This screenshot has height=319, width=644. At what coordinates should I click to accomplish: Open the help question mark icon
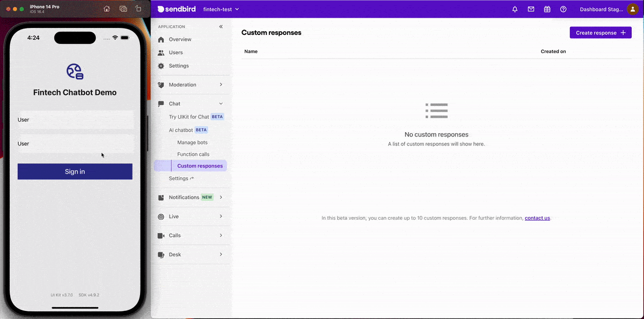563,9
